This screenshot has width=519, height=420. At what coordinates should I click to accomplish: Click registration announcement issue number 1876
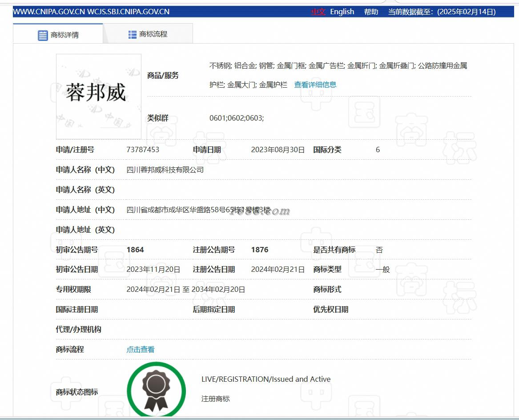(260, 250)
